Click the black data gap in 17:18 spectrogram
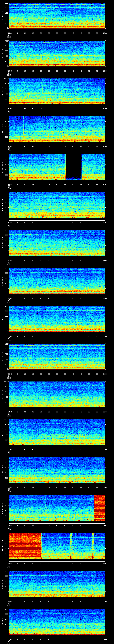This screenshot has height=644, width=114. tap(74, 166)
